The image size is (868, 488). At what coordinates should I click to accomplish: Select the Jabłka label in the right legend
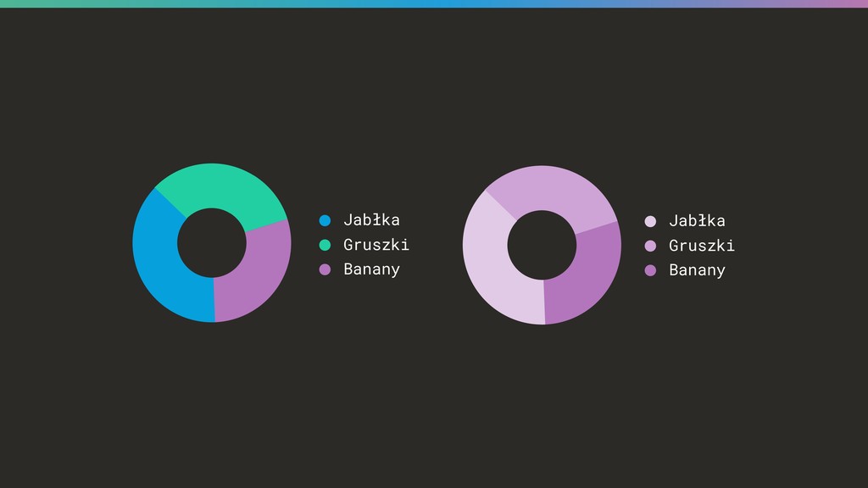coord(697,221)
